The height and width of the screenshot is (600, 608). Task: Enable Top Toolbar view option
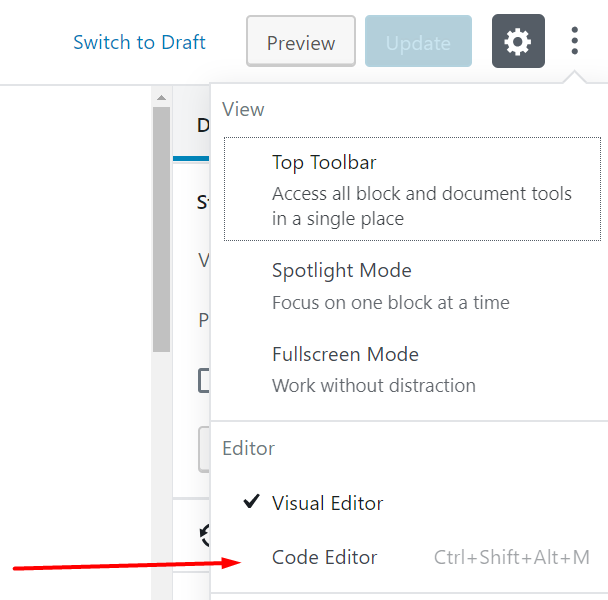pos(412,189)
